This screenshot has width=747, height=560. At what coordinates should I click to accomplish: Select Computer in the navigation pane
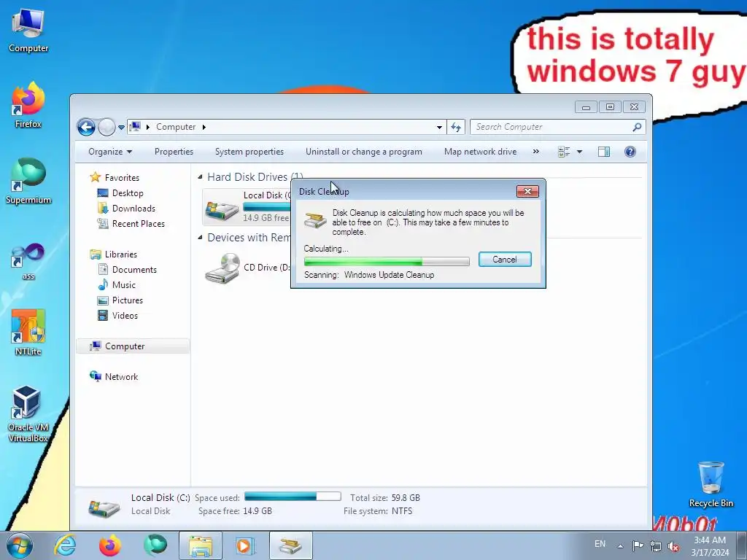(x=133, y=346)
